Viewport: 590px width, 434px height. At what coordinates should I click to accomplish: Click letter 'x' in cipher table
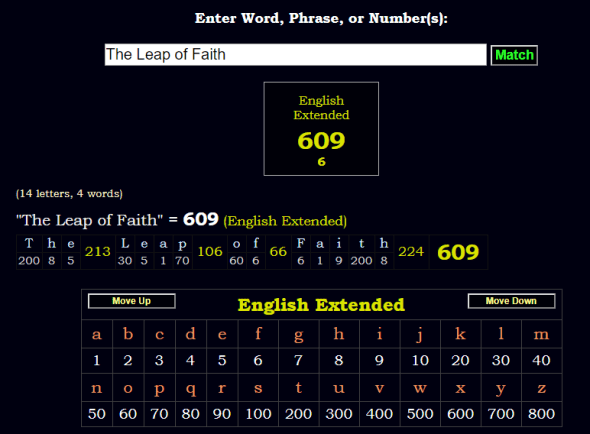(460, 388)
